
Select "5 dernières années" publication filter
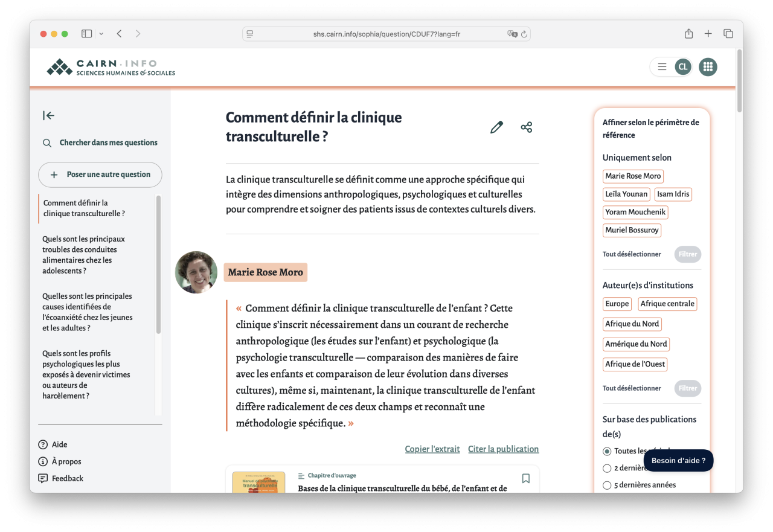(x=606, y=484)
